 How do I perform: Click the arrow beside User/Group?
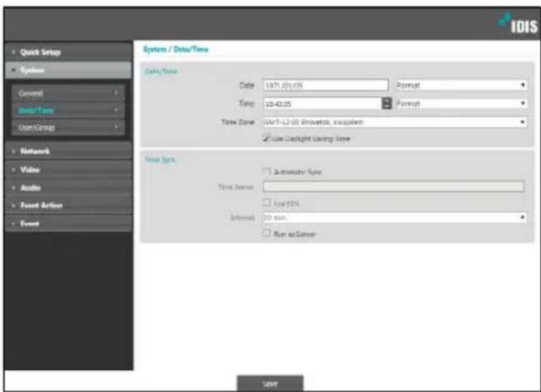click(116, 127)
